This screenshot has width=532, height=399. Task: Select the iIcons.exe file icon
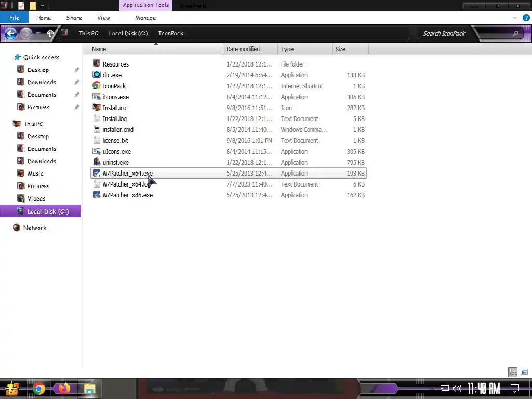tap(97, 96)
